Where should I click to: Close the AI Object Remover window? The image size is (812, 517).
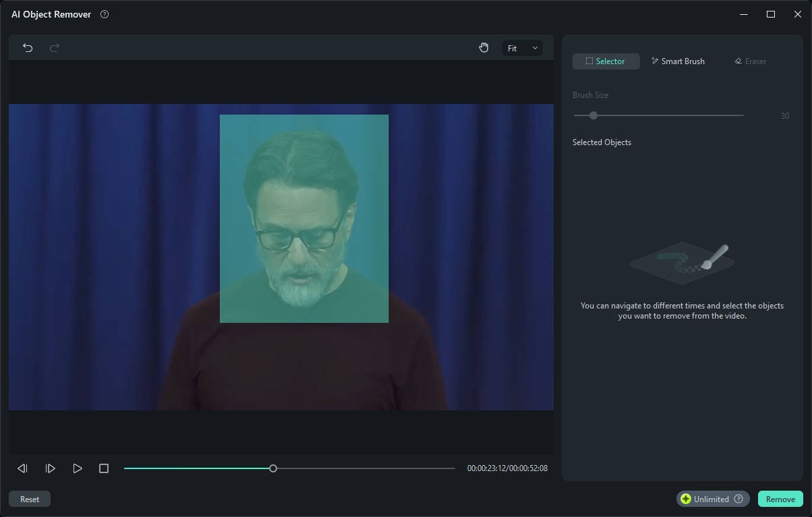tap(798, 14)
